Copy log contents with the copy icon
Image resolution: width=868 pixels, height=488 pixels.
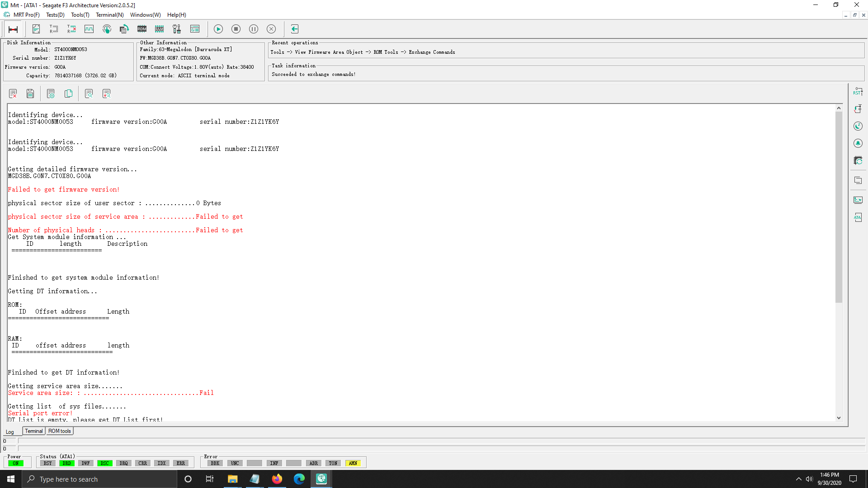click(68, 94)
